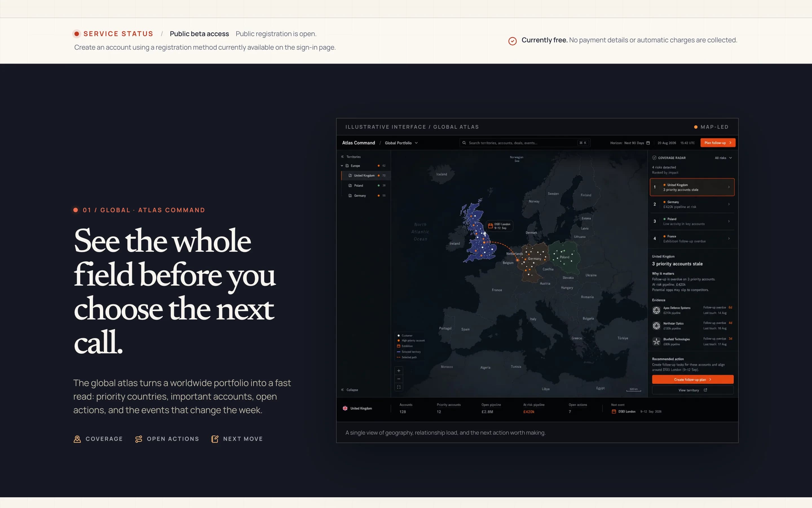812x508 pixels.
Task: Click the Germany territory file icon
Action: pyautogui.click(x=350, y=196)
